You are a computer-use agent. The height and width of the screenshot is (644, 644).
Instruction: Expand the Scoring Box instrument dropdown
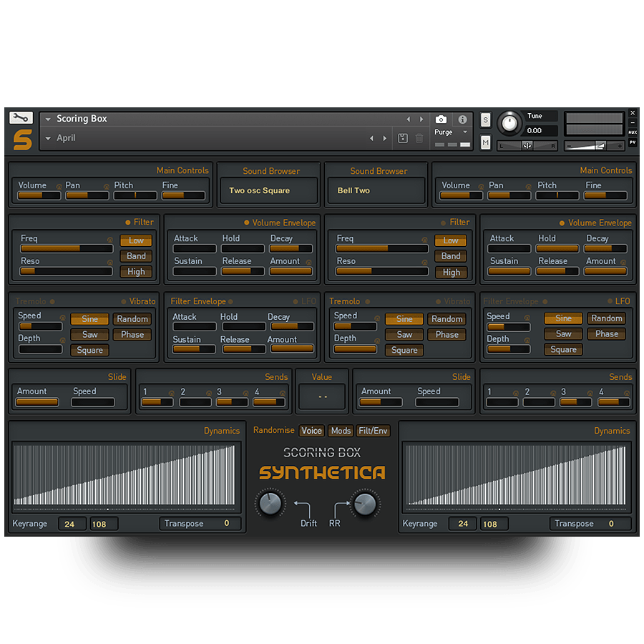click(x=48, y=119)
